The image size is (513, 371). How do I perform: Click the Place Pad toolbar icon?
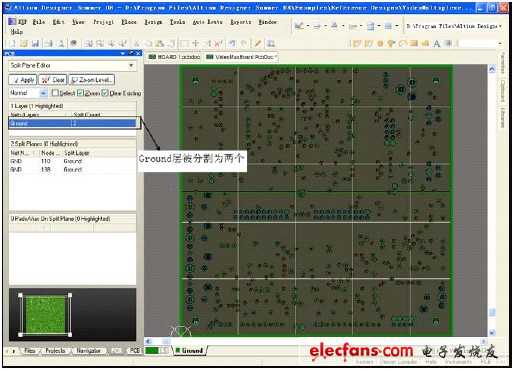click(380, 44)
